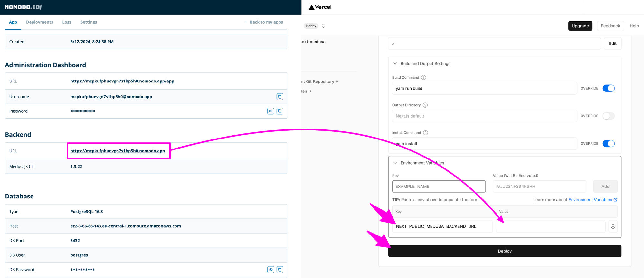Show the DB Password value
Viewport: 644px width, 278px height.
271,270
